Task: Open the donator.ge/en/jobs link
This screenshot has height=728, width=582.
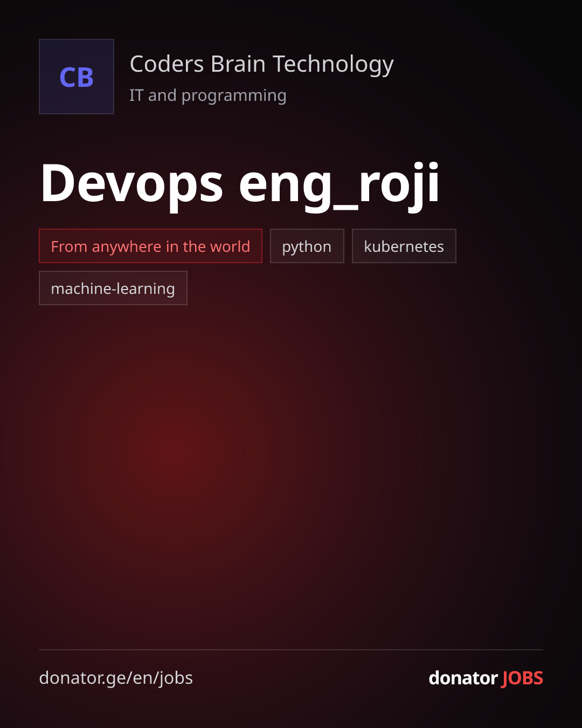Action: pos(116,678)
